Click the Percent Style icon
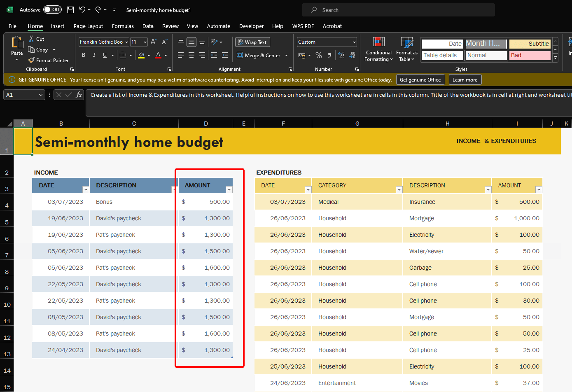This screenshot has width=572, height=392. click(319, 55)
